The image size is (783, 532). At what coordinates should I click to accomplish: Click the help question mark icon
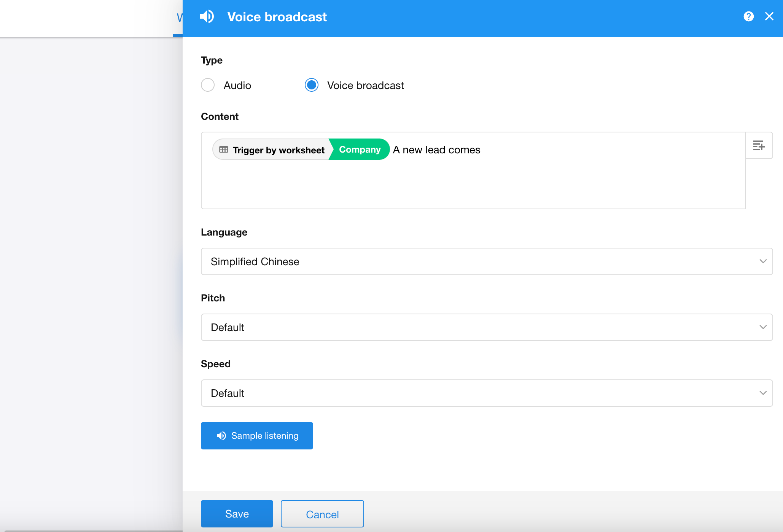748,16
